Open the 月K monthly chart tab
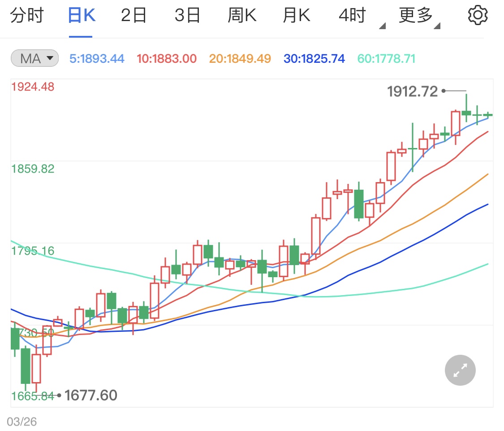504x431 pixels. point(297,15)
